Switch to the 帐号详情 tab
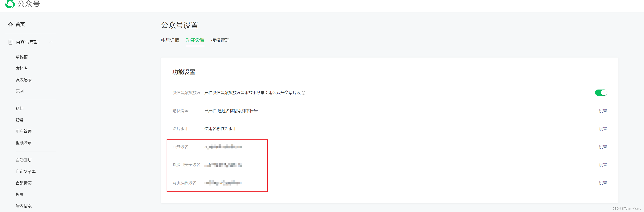The width and height of the screenshot is (644, 212). pyautogui.click(x=170, y=40)
